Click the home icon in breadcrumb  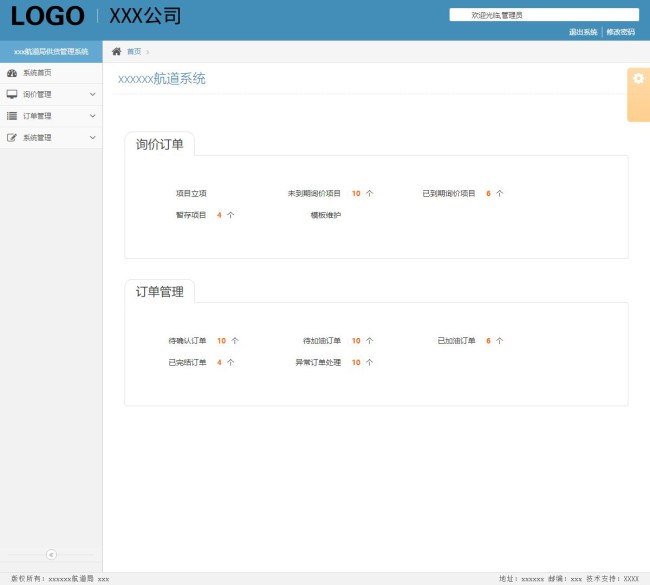116,51
